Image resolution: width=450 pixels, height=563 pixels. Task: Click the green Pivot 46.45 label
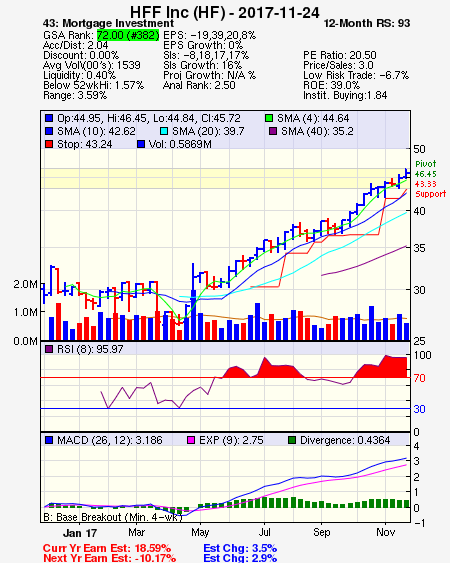click(426, 169)
